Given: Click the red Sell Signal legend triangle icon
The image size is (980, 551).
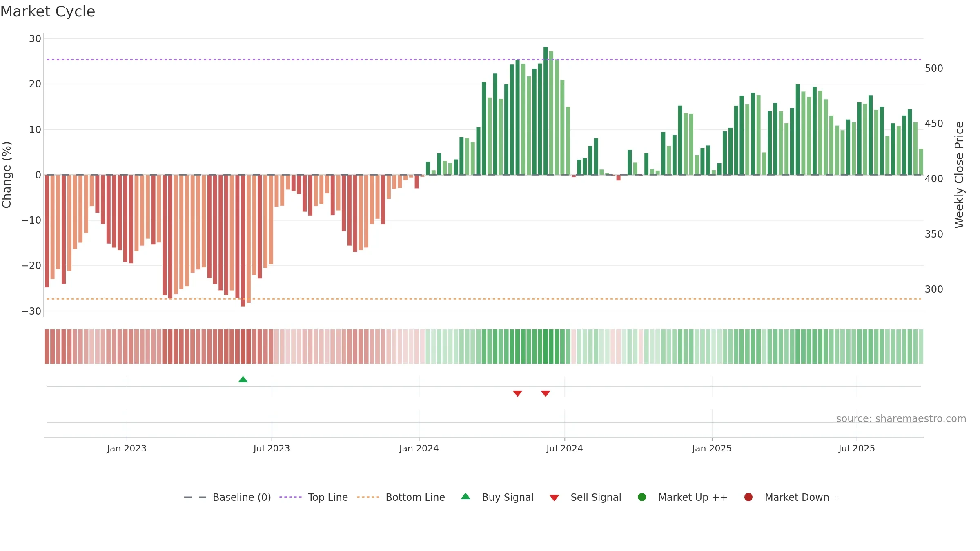Looking at the screenshot, I should [x=554, y=498].
